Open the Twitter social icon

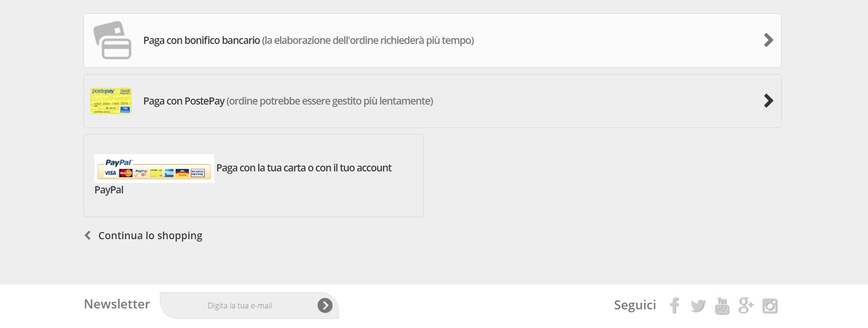coord(698,306)
